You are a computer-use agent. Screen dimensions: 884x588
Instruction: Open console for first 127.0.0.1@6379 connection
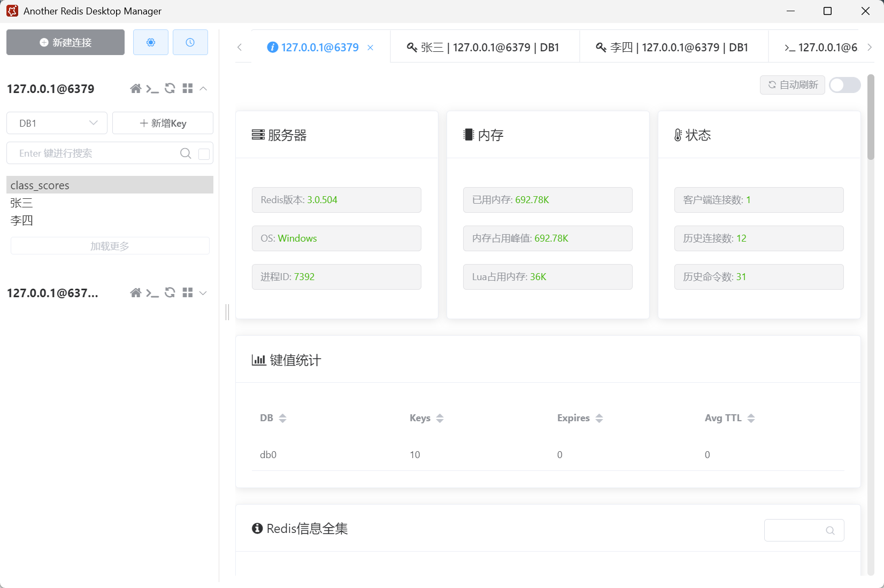tap(152, 89)
